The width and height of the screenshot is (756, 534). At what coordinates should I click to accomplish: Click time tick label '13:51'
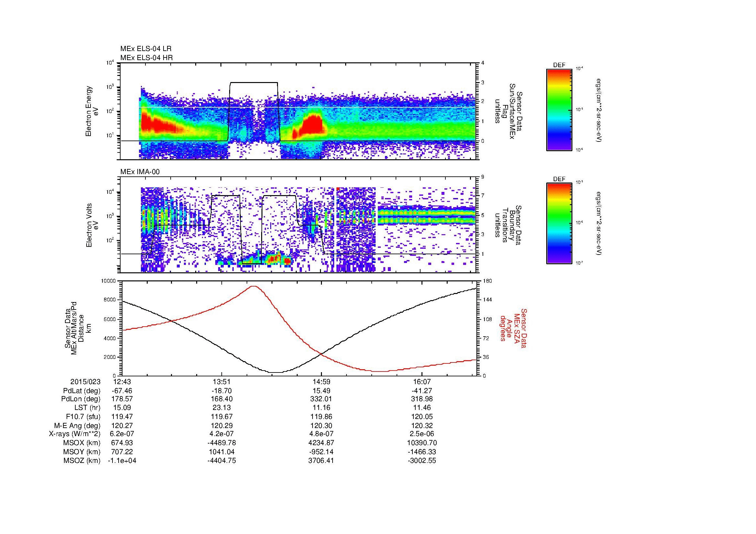click(x=222, y=382)
